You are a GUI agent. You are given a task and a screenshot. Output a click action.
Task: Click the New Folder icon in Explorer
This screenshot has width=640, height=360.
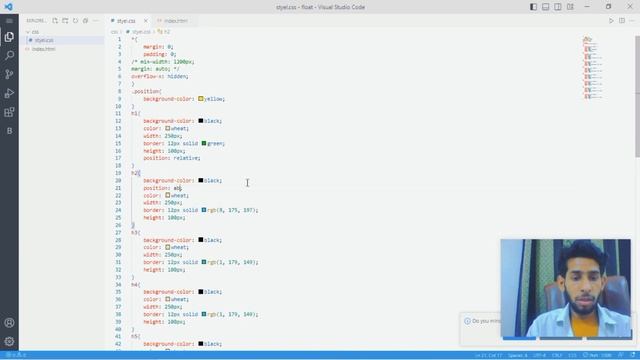65,20
